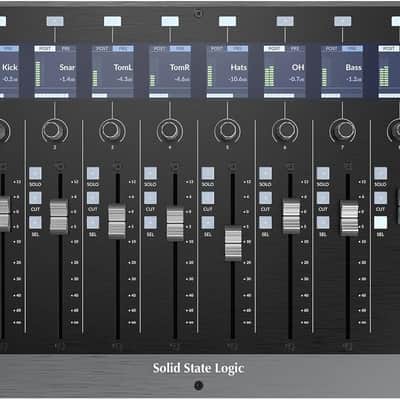This screenshot has width=400, height=400.
Task: Solo the TomL channel
Action: click(93, 173)
